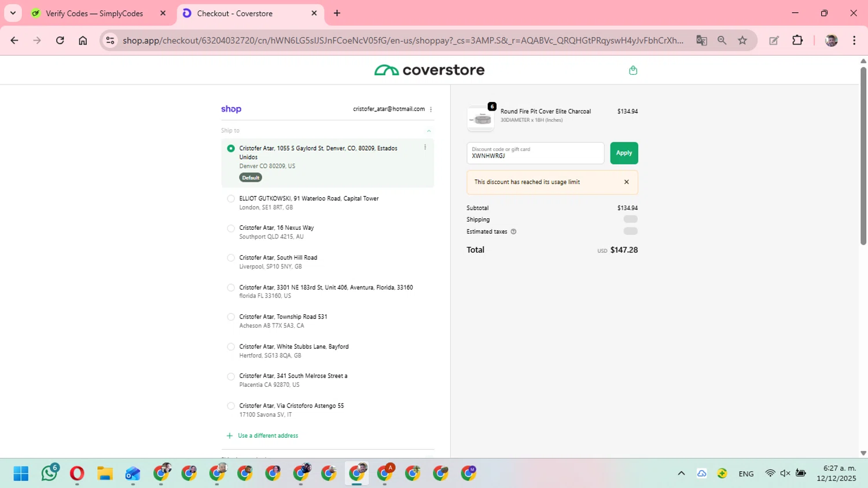868x488 pixels.
Task: Open the cart bag icon
Action: (633, 70)
